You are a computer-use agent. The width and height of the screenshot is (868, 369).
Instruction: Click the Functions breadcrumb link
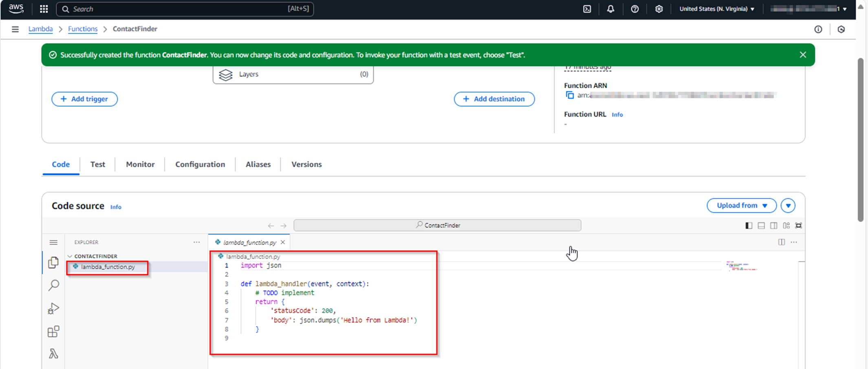[x=83, y=29]
